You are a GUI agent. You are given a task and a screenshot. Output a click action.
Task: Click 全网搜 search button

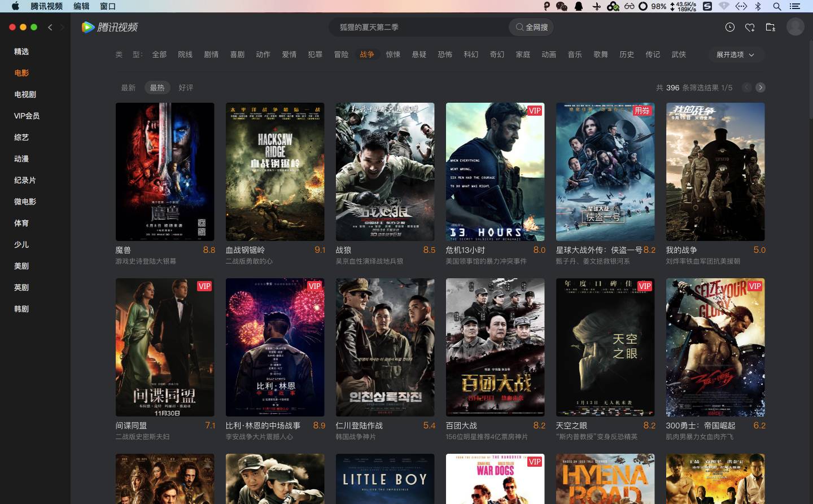[x=531, y=27]
